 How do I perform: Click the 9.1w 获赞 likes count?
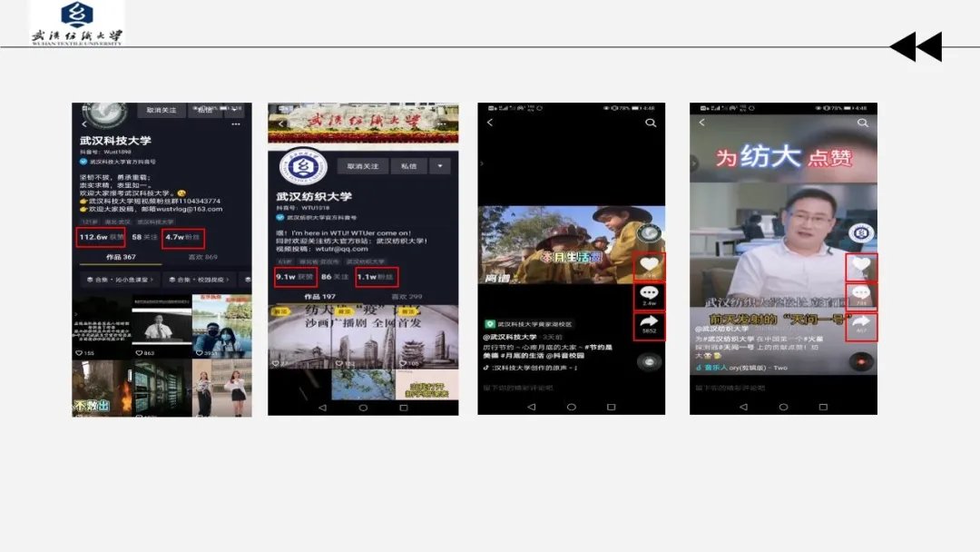point(295,277)
